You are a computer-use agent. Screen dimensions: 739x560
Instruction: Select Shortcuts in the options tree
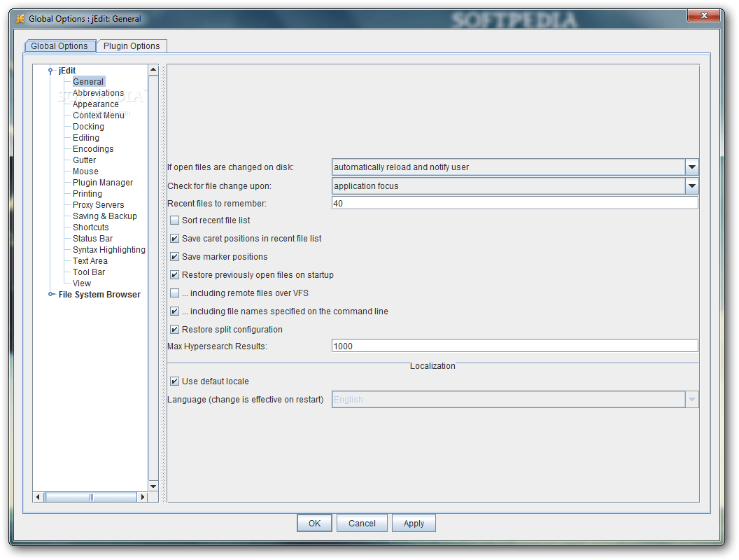(90, 227)
